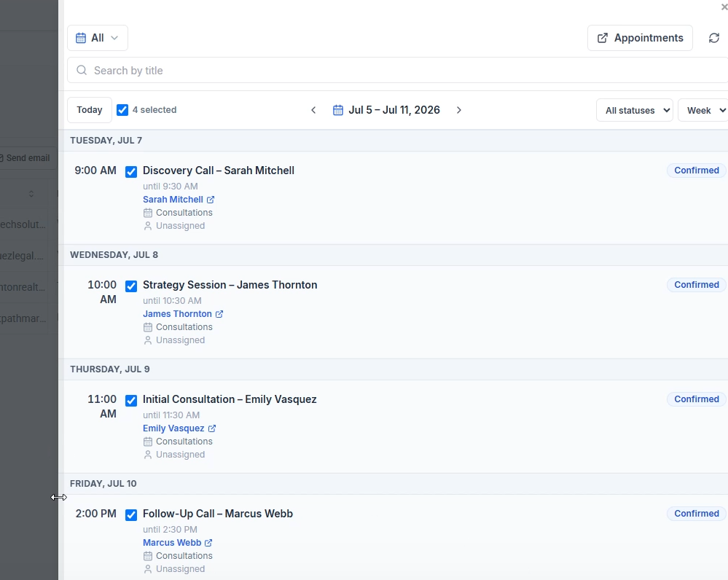This screenshot has width=728, height=580.
Task: Click the 9:00 AM time label
Action: (x=95, y=171)
